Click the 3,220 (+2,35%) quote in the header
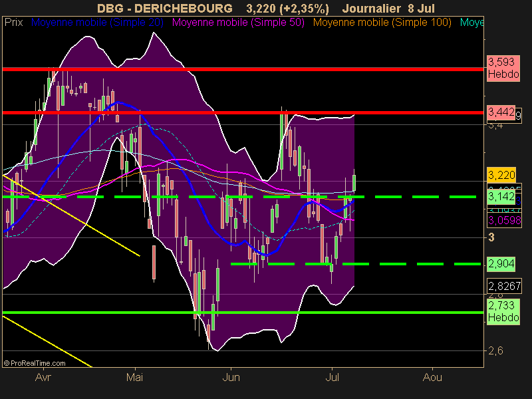 click(287, 8)
